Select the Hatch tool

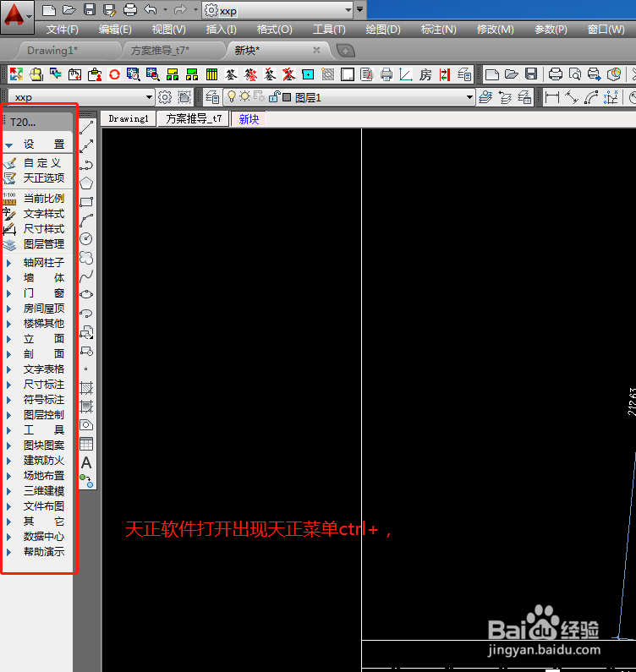point(86,388)
